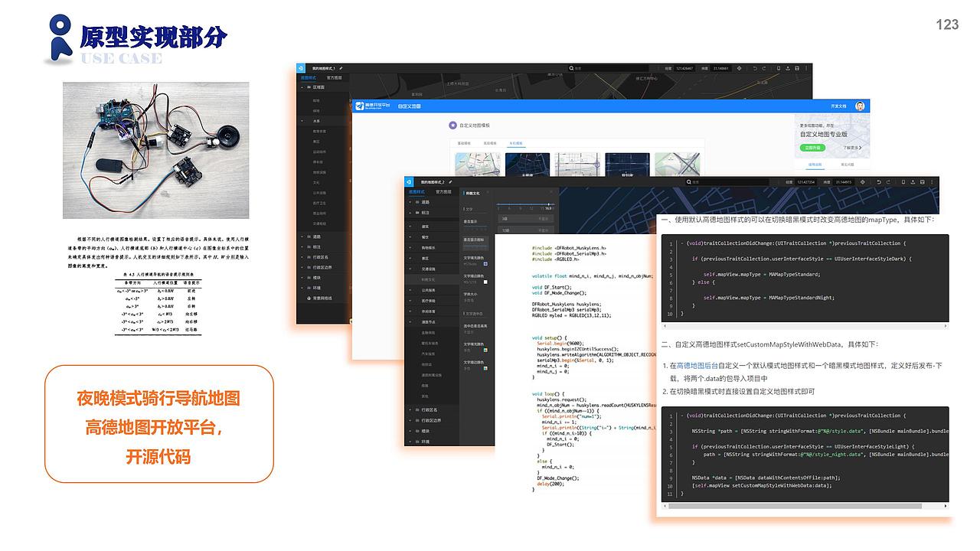
Task: Click purple star icon beside 自定义地图模板
Action: 452,125
